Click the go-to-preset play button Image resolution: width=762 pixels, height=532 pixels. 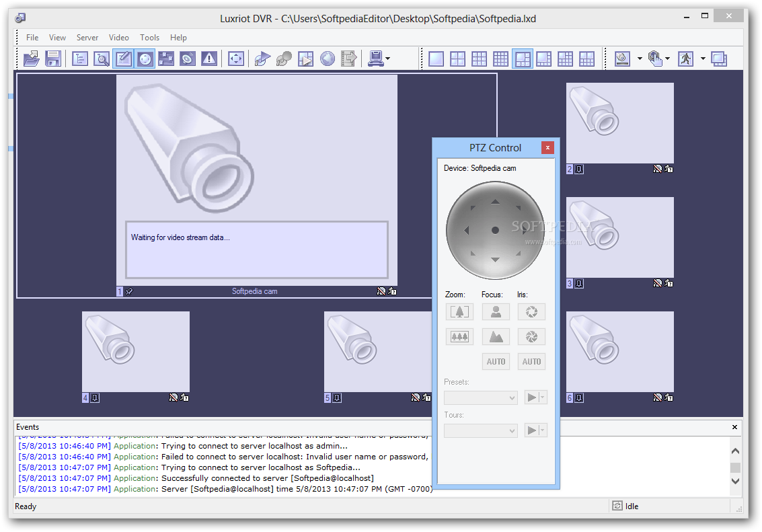[x=531, y=397]
